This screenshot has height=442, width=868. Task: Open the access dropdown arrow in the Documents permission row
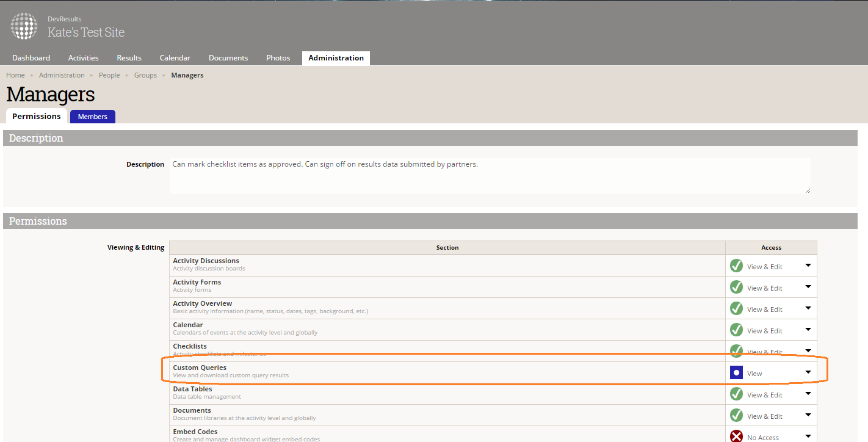coord(808,415)
